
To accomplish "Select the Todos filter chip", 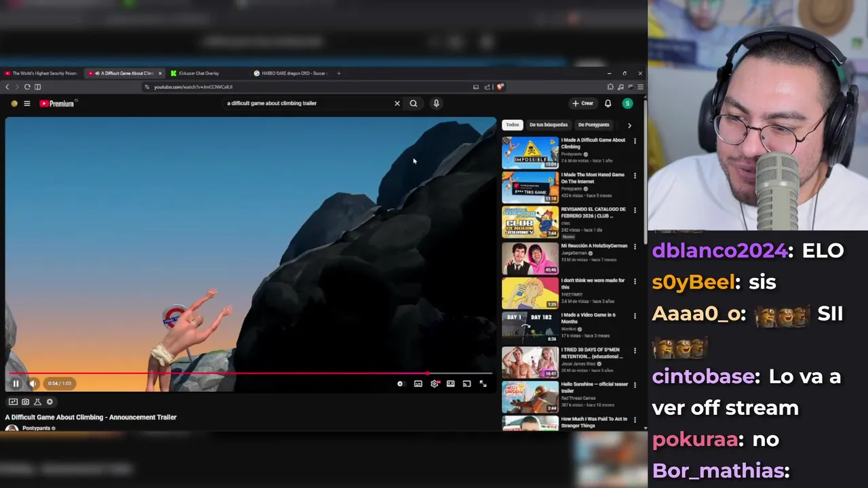I will pos(513,125).
